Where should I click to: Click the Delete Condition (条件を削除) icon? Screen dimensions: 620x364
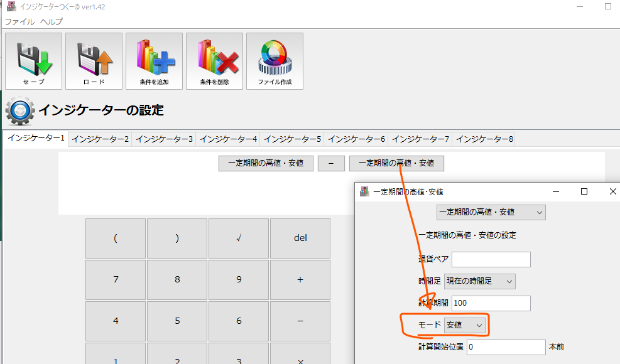pos(214,61)
